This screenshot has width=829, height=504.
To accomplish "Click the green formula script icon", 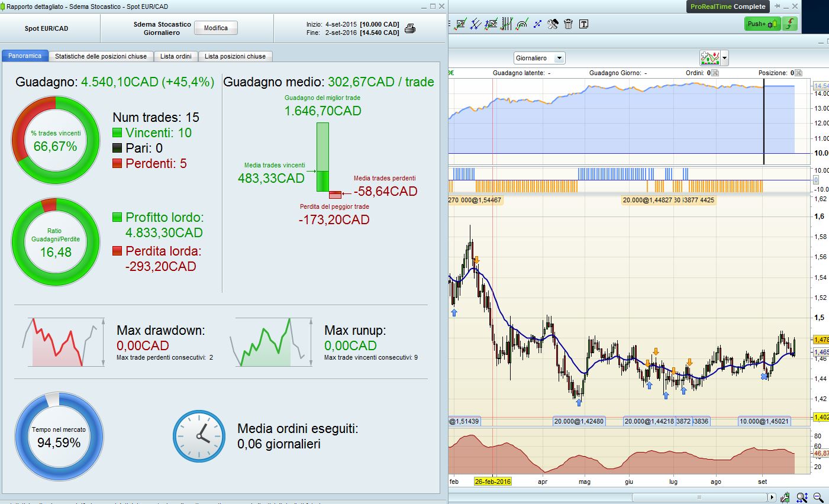I will (790, 24).
